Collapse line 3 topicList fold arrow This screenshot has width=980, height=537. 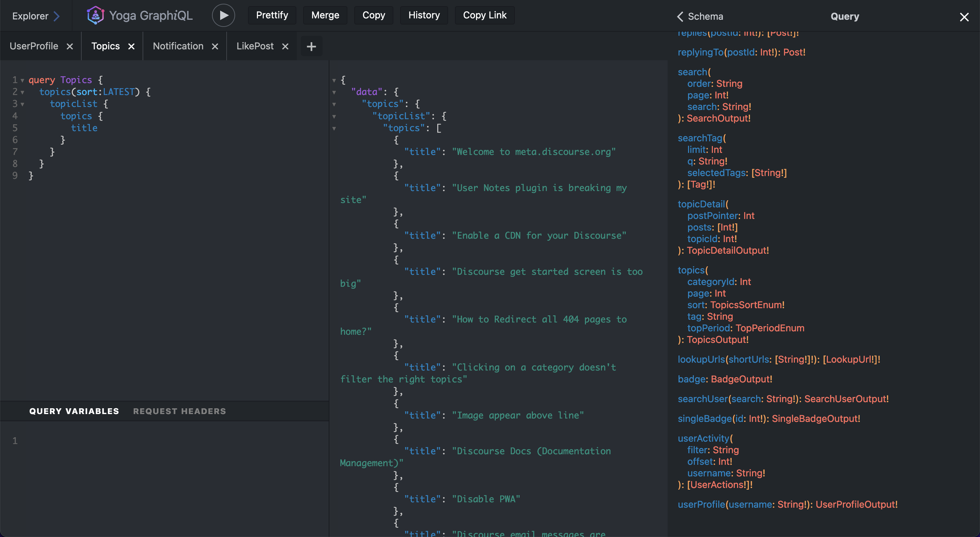(x=22, y=104)
